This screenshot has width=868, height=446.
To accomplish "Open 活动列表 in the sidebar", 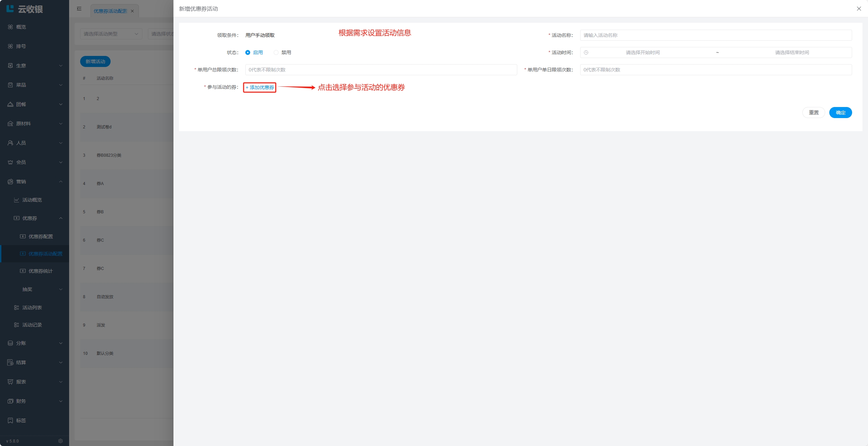I will (x=32, y=308).
